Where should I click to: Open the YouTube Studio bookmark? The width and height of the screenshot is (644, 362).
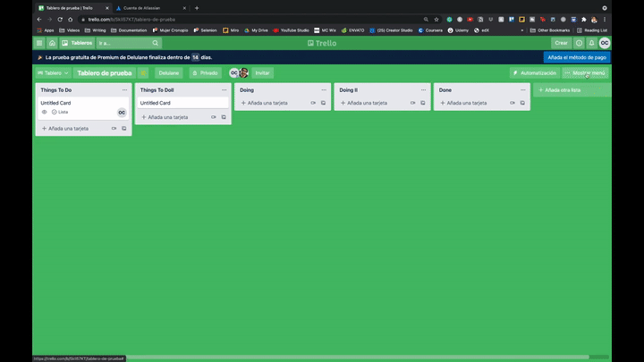point(292,30)
